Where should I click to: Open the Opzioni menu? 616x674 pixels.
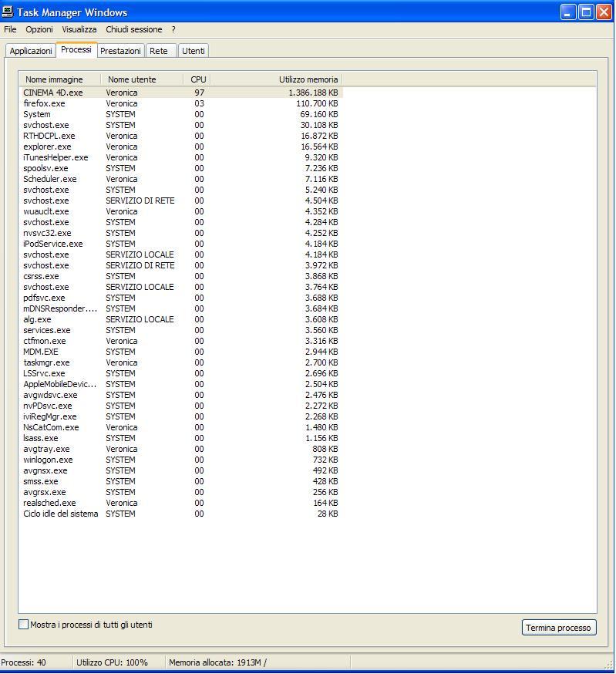pyautogui.click(x=39, y=29)
